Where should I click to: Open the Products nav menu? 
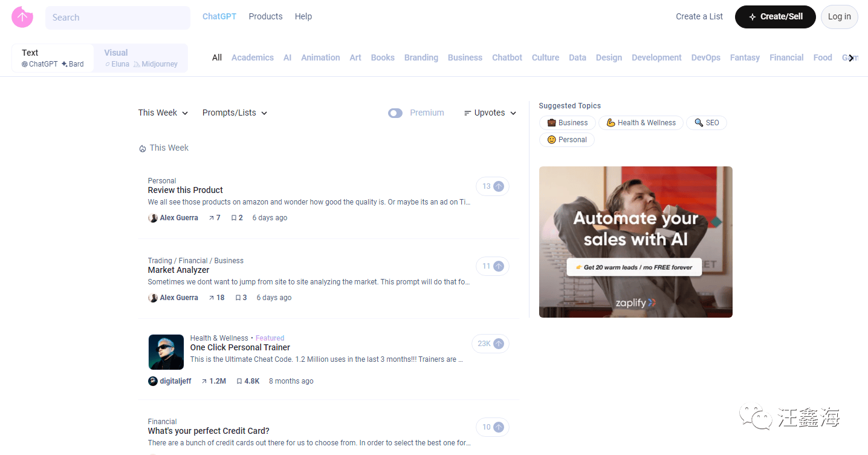point(266,16)
